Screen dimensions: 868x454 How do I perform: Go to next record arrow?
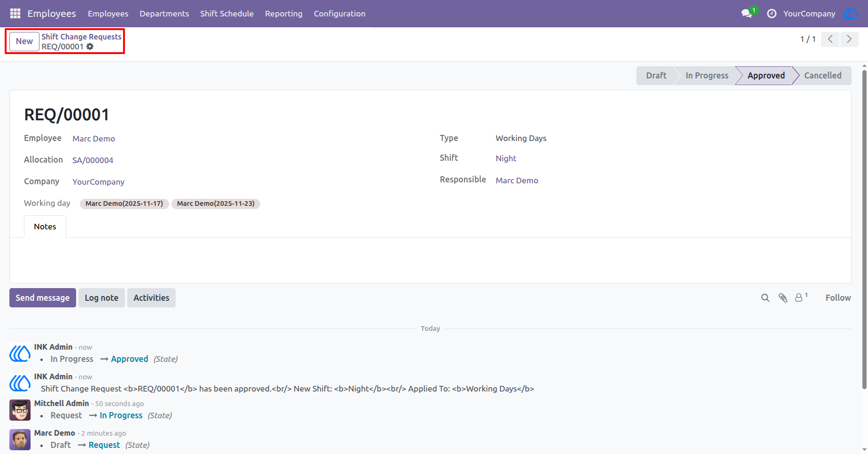[849, 39]
